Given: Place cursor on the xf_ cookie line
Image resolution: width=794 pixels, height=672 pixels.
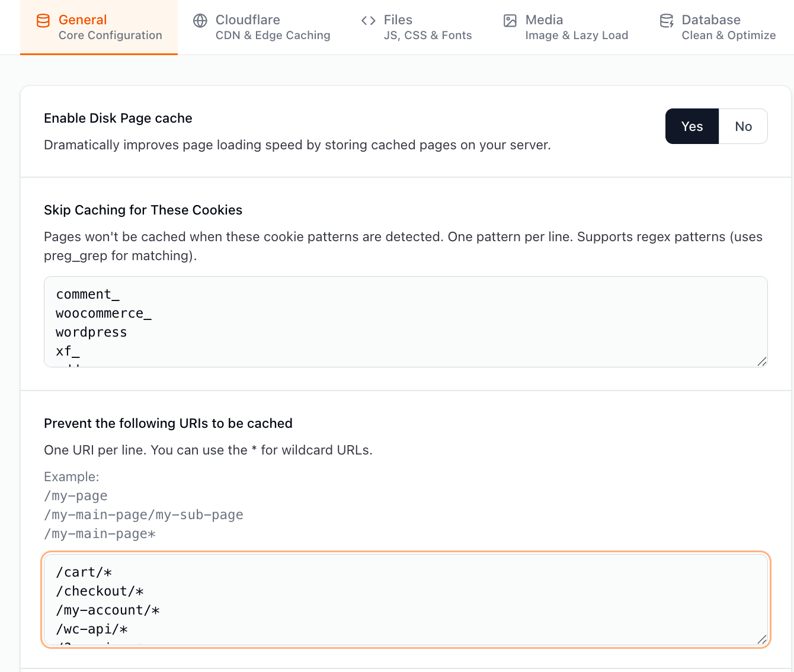Looking at the screenshot, I should click(x=68, y=351).
